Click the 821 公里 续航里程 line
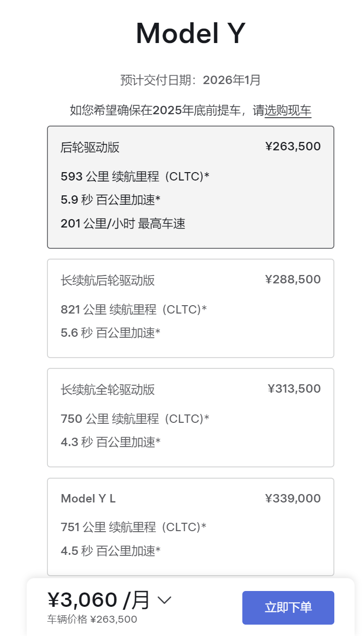Screen dimensions: 364x636 tap(134, 310)
